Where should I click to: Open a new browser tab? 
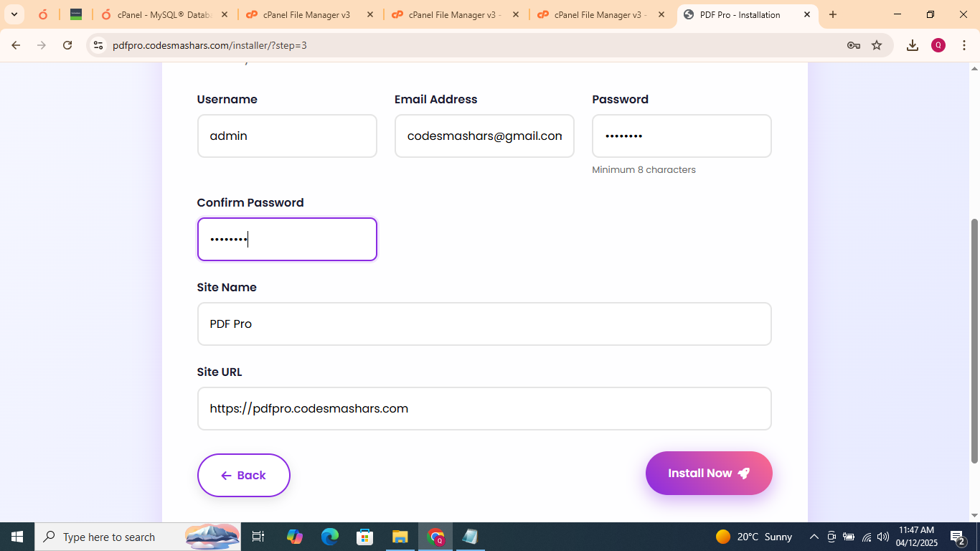[x=833, y=14]
